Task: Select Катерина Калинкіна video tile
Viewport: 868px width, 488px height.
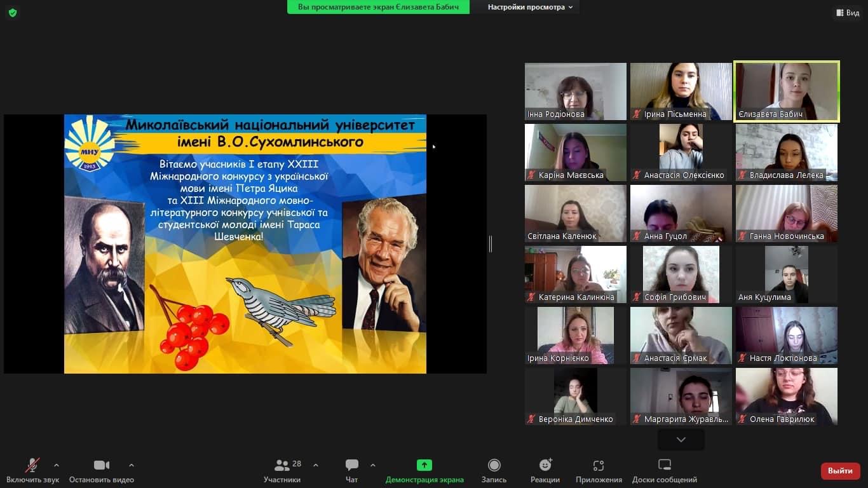Action: pyautogui.click(x=576, y=274)
